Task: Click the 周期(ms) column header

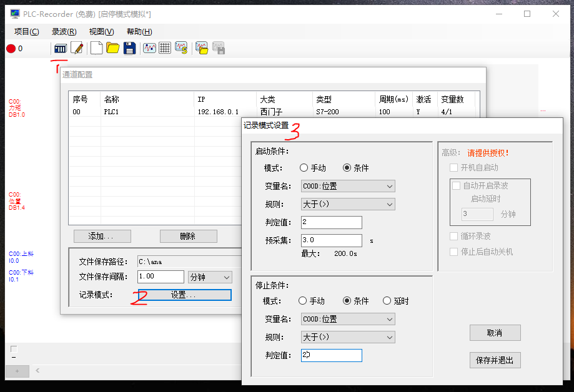Action: tap(393, 99)
